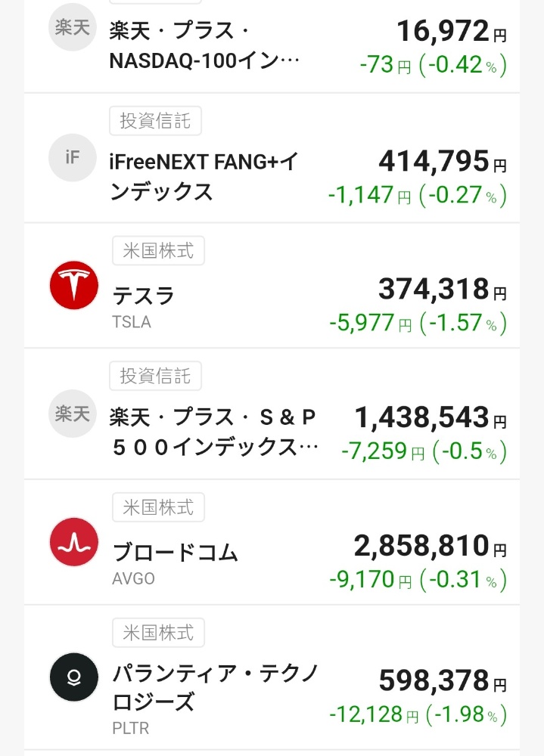Tap the gray iF fund icon
The height and width of the screenshot is (756, 544).
pos(73,158)
